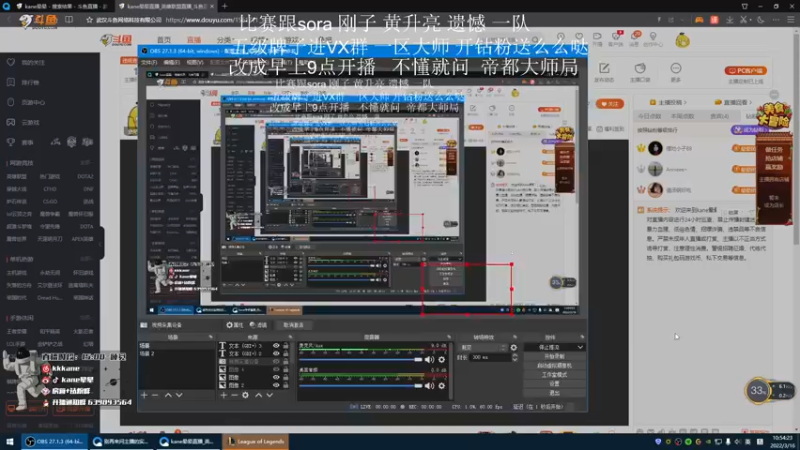This screenshot has width=800, height=450.
Task: Open 页游中心 in the Douyu sidebar
Action: pyautogui.click(x=33, y=103)
